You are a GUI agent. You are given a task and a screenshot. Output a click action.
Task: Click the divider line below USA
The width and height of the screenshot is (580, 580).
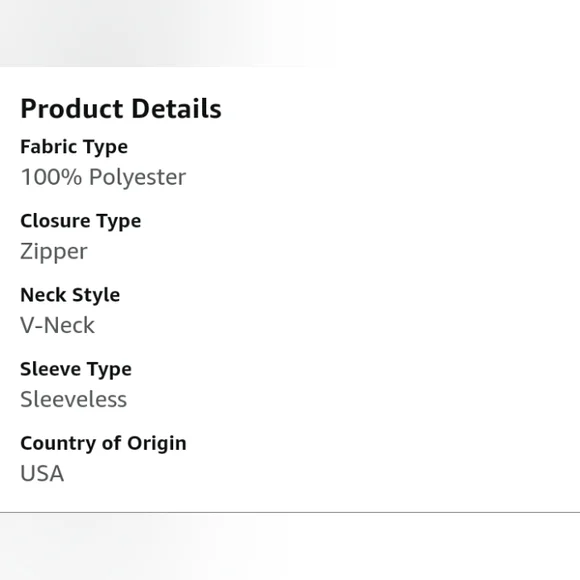290,512
